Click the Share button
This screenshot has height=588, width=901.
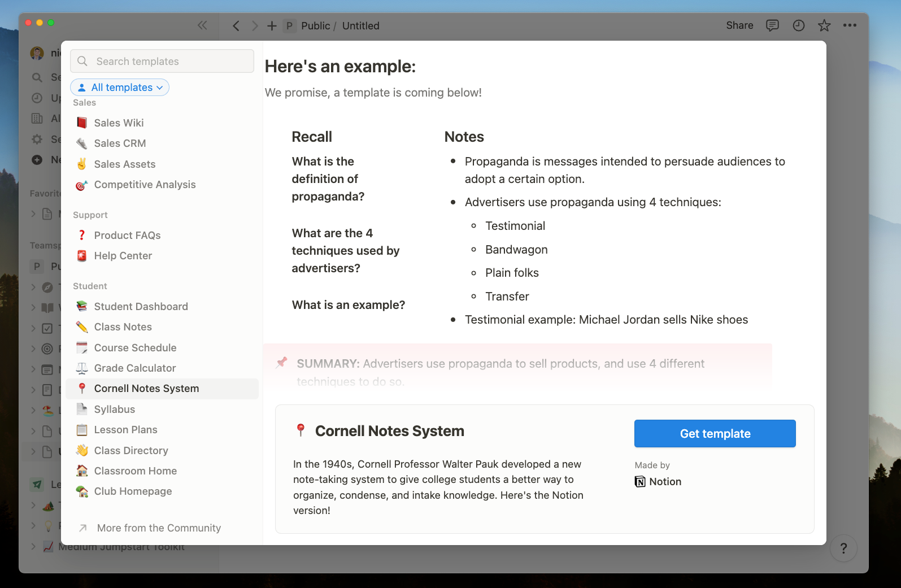click(739, 25)
